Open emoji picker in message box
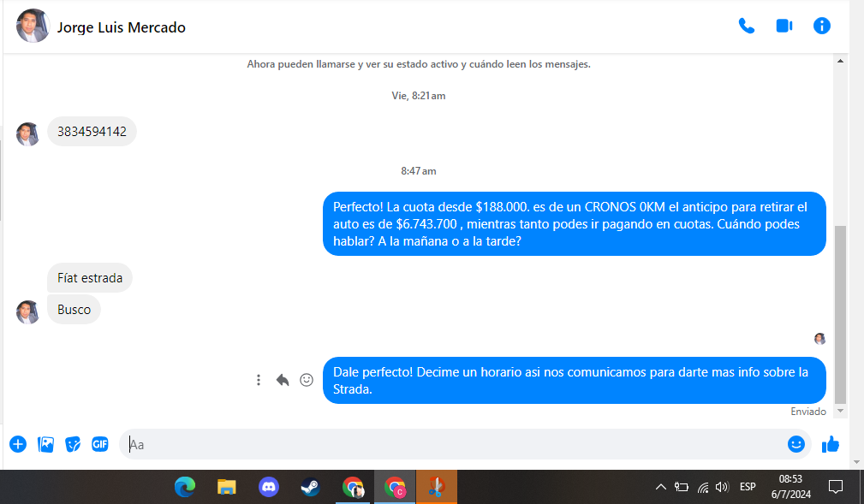 pos(795,444)
